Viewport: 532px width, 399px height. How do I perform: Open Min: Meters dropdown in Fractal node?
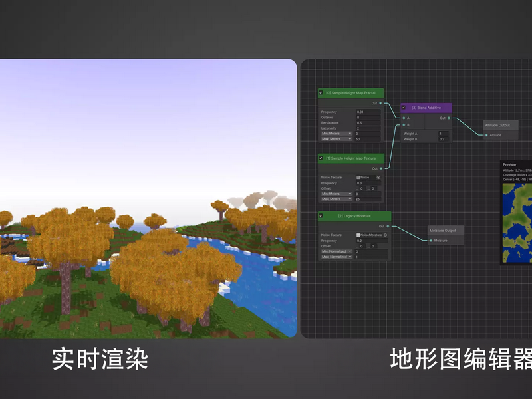(336, 134)
